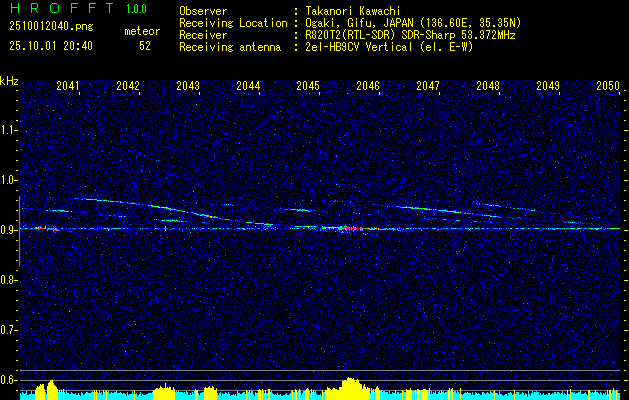
Task: Click time marker 2041
Action: coord(68,86)
